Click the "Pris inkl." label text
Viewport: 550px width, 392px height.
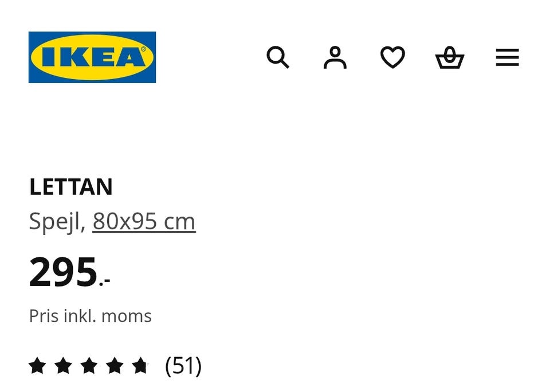pos(62,316)
